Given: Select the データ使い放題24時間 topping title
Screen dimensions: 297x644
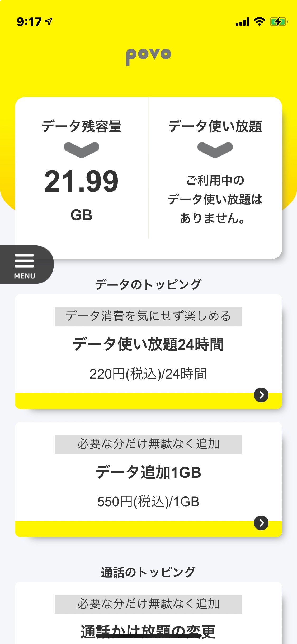Looking at the screenshot, I should pyautogui.click(x=148, y=344).
